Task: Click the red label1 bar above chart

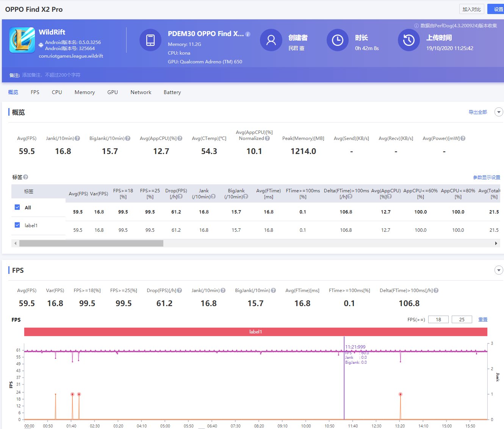Action: (x=256, y=332)
